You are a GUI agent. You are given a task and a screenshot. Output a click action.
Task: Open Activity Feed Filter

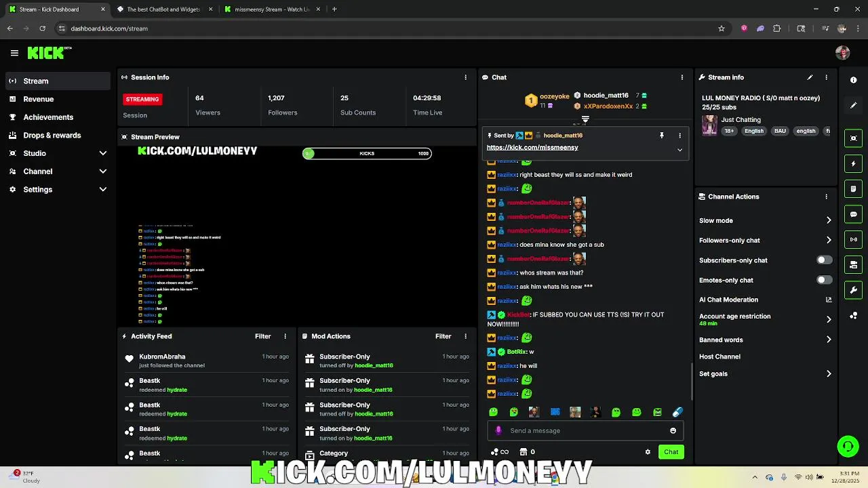[262, 336]
